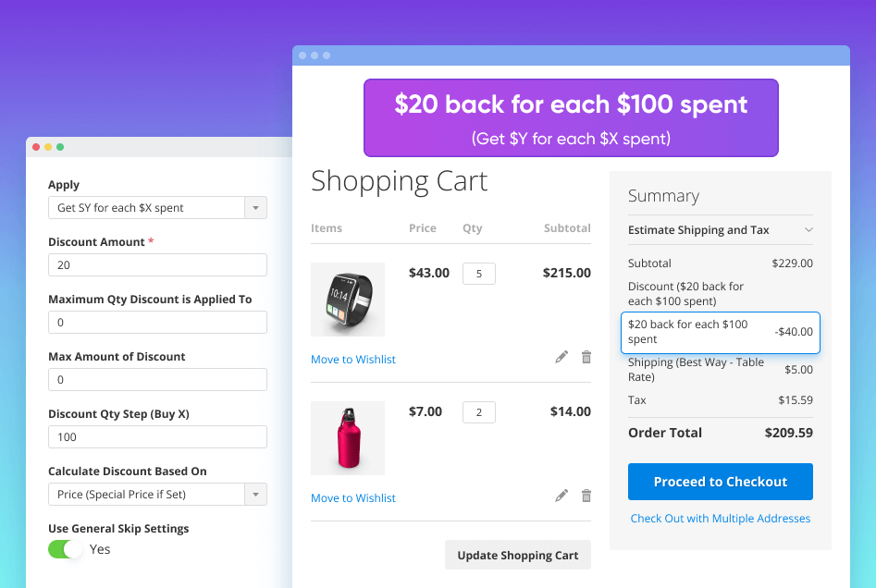Move the red bottle to wishlist
Viewport: 876px width, 588px height.
[x=353, y=498]
